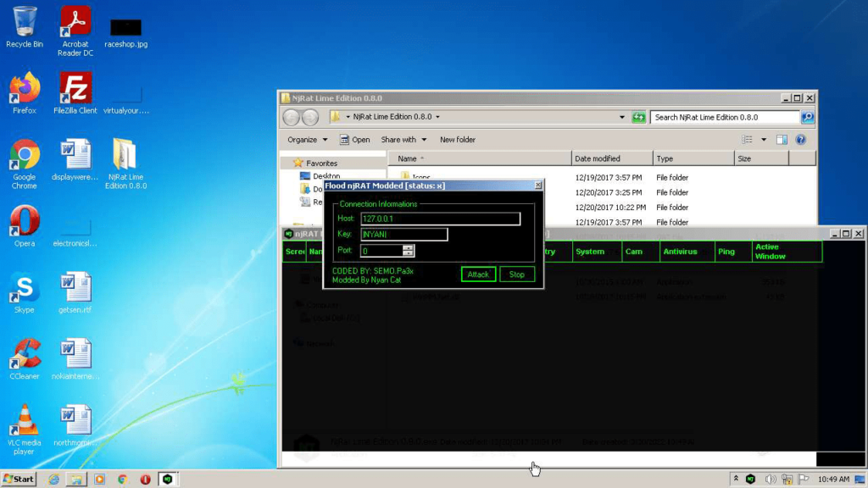Increase the Port value with spinner

[x=409, y=248]
